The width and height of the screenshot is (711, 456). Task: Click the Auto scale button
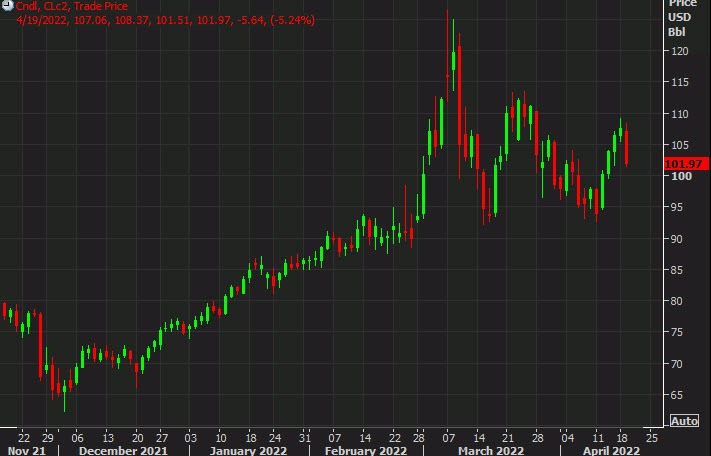pos(684,420)
